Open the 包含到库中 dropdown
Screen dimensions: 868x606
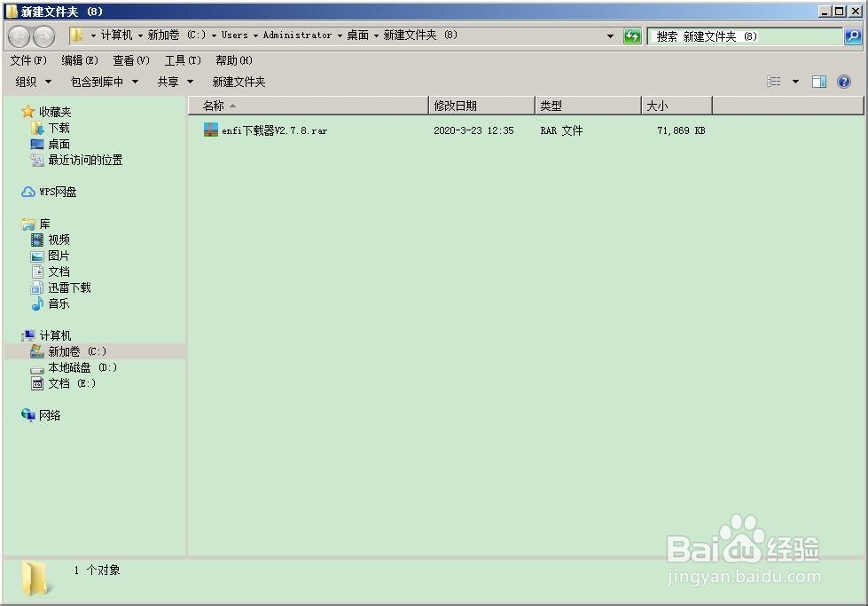[x=104, y=82]
